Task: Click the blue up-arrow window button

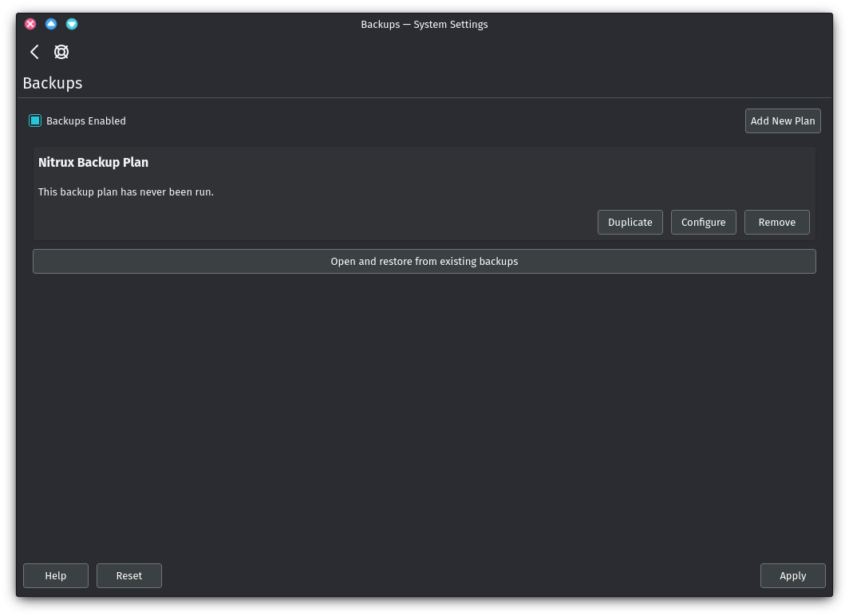Action: pyautogui.click(x=51, y=24)
